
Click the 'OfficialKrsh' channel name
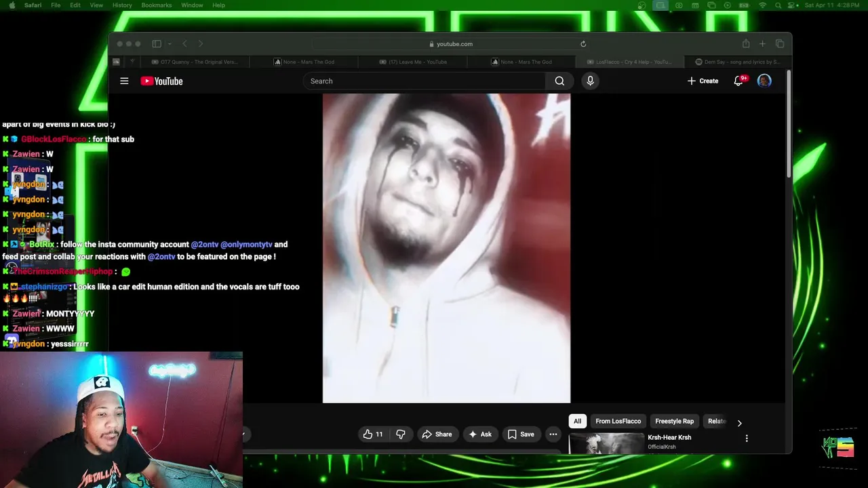661,447
